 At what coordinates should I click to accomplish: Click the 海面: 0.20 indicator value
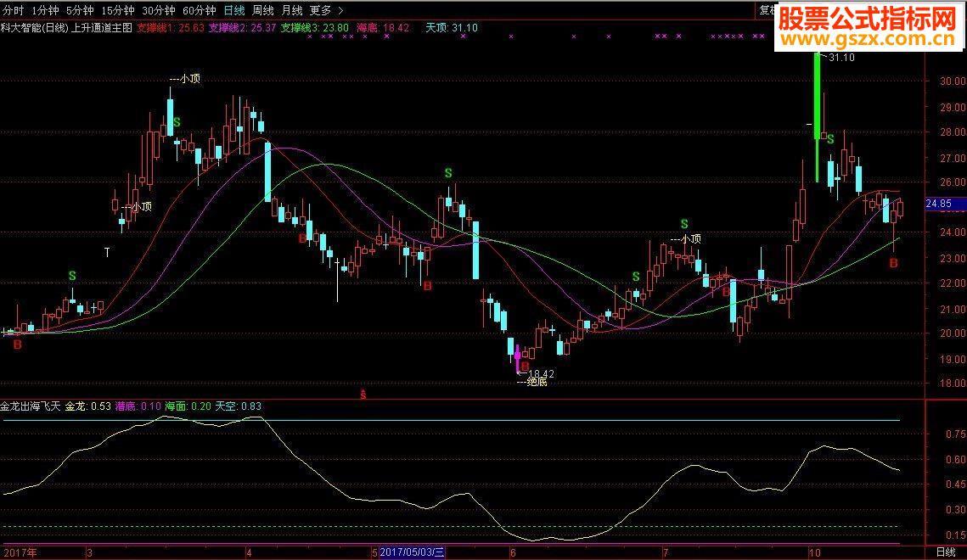click(188, 406)
